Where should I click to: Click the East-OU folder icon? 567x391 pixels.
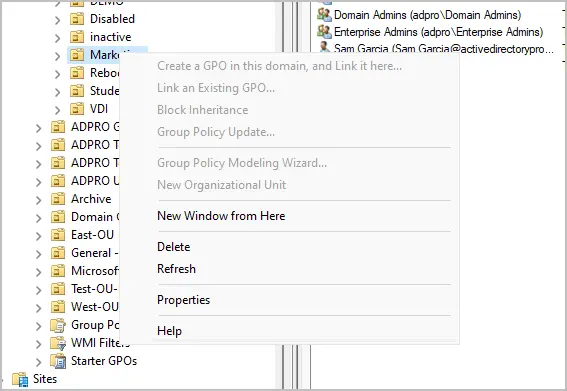(x=58, y=235)
